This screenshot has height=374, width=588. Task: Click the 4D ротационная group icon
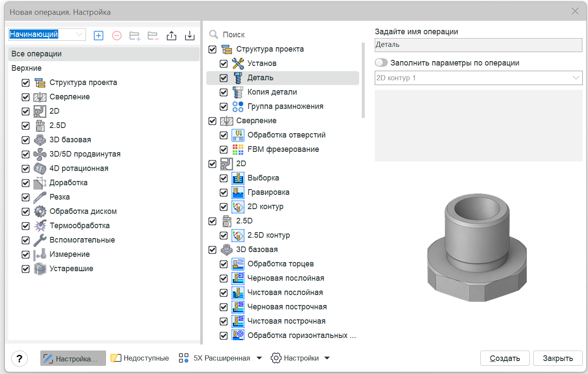point(40,168)
